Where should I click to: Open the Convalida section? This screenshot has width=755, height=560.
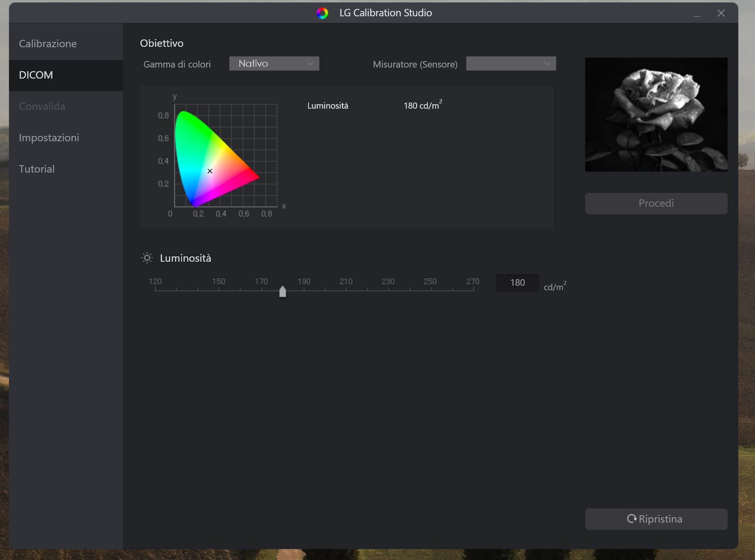66,107
